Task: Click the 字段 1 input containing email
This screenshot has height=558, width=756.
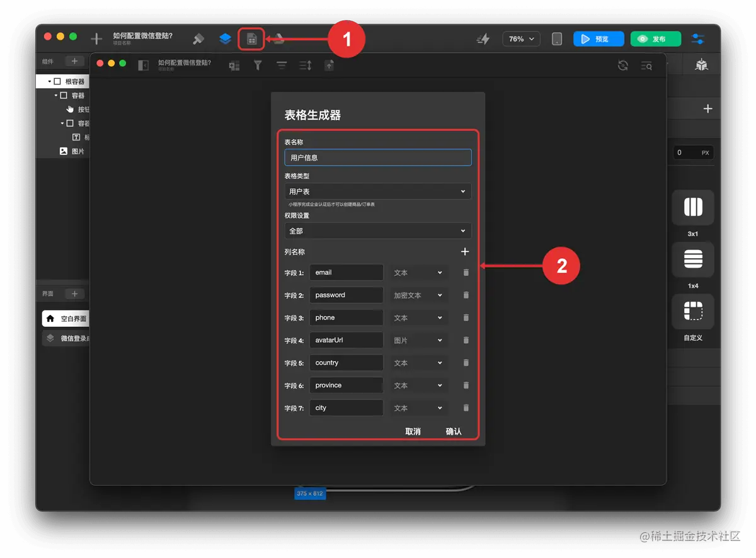Action: [346, 273]
